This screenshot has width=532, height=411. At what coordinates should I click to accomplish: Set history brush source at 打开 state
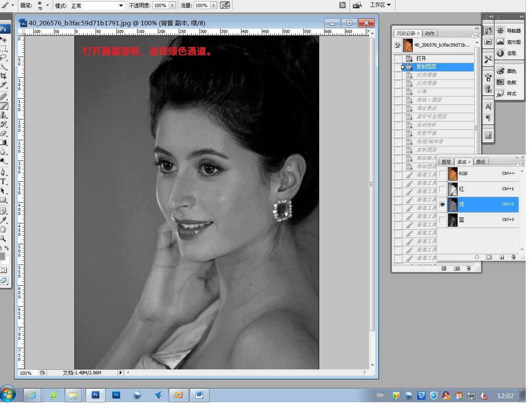point(398,58)
